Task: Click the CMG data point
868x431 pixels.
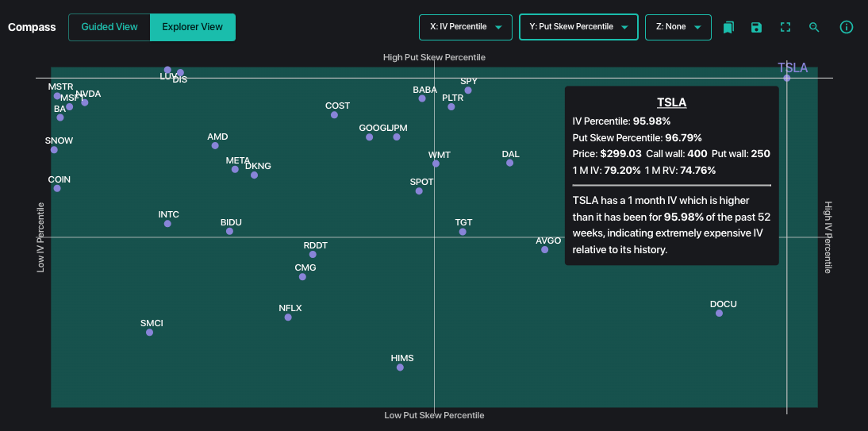Action: tap(302, 277)
